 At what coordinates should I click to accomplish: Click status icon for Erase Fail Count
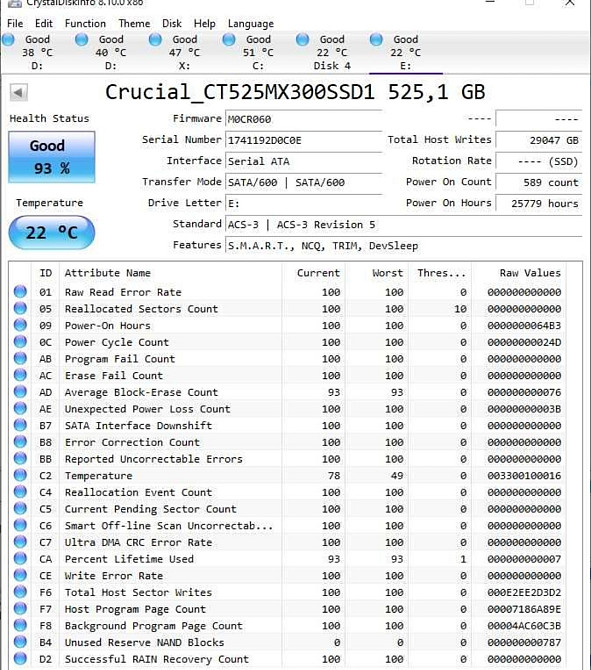[x=20, y=375]
